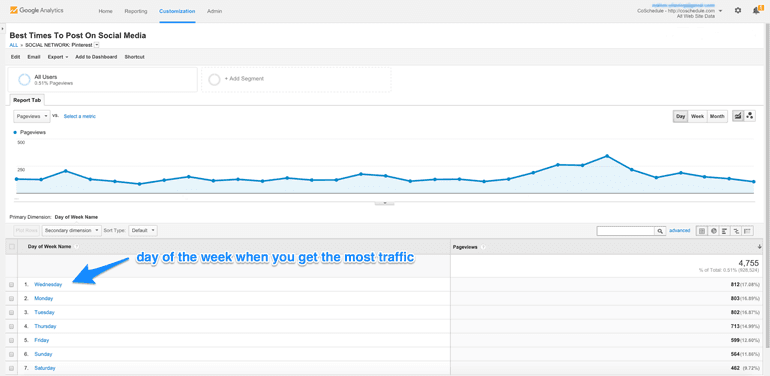
Task: Check the Sunday row checkbox
Action: [x=11, y=354]
